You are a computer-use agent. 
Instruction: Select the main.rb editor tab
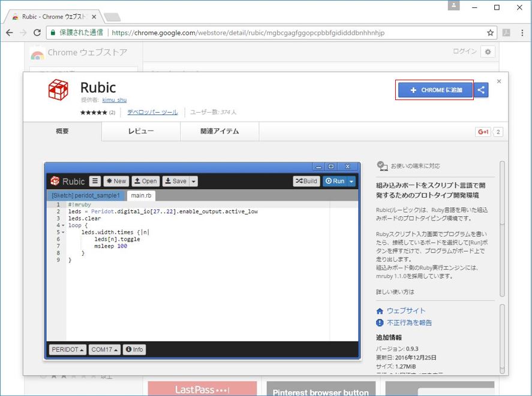[141, 195]
